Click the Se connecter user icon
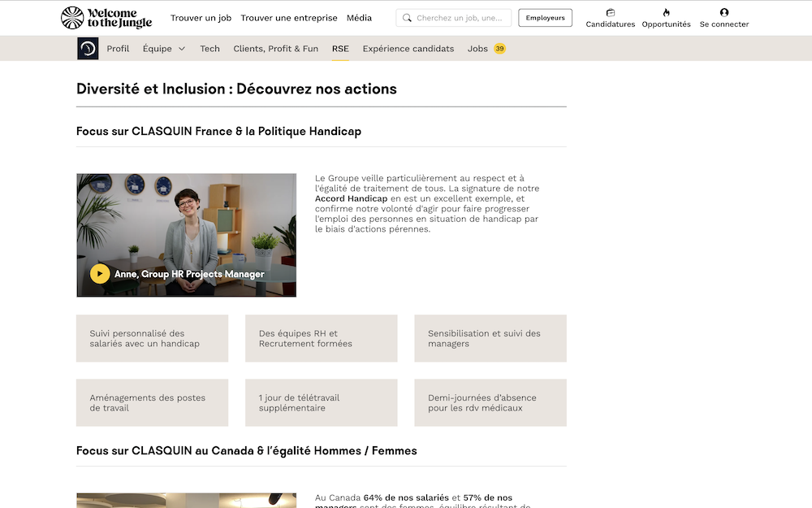This screenshot has height=508, width=812. pyautogui.click(x=724, y=12)
